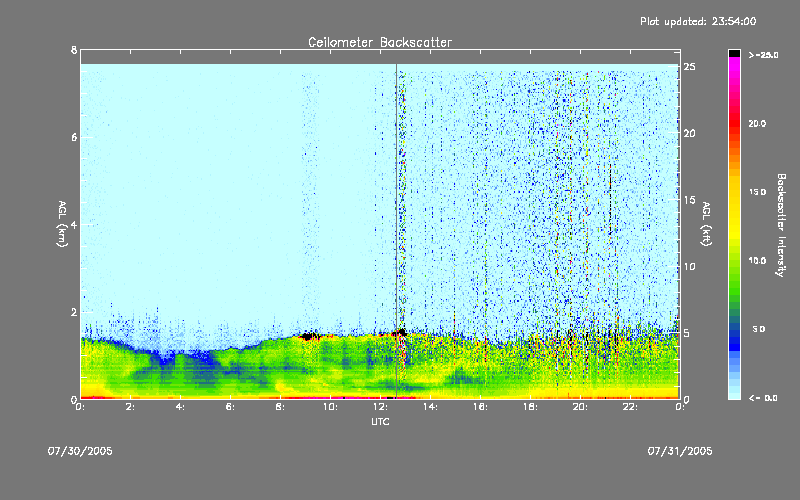Select the "AGL (kft)" right axis label

(x=706, y=224)
